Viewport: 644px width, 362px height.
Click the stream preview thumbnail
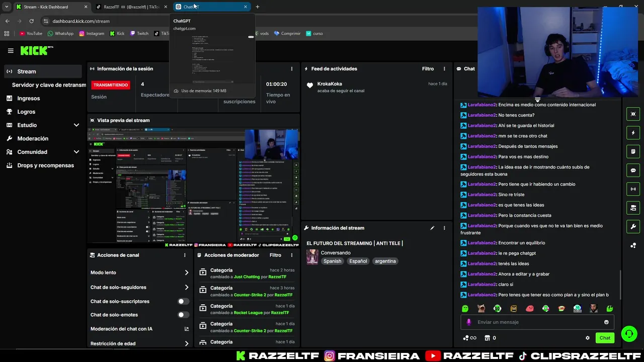(x=194, y=187)
